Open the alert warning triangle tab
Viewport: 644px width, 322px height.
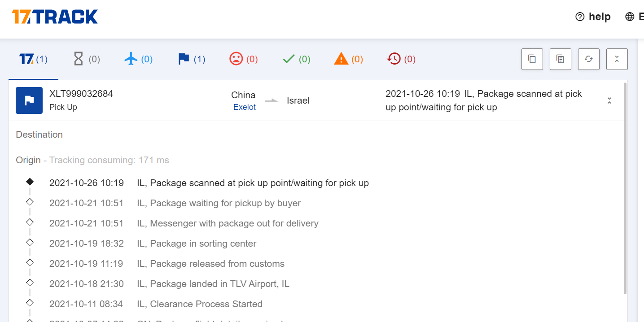point(349,59)
